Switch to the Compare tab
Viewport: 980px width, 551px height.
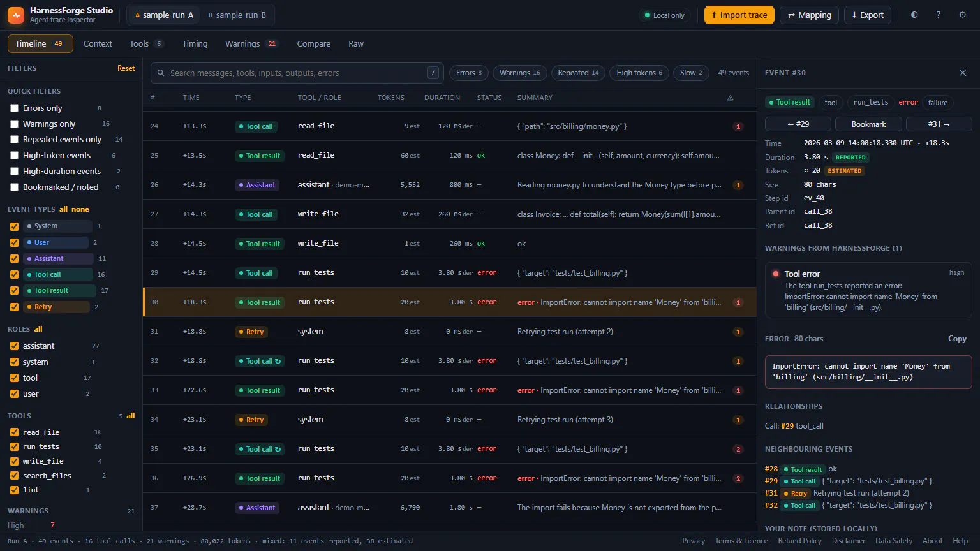313,44
